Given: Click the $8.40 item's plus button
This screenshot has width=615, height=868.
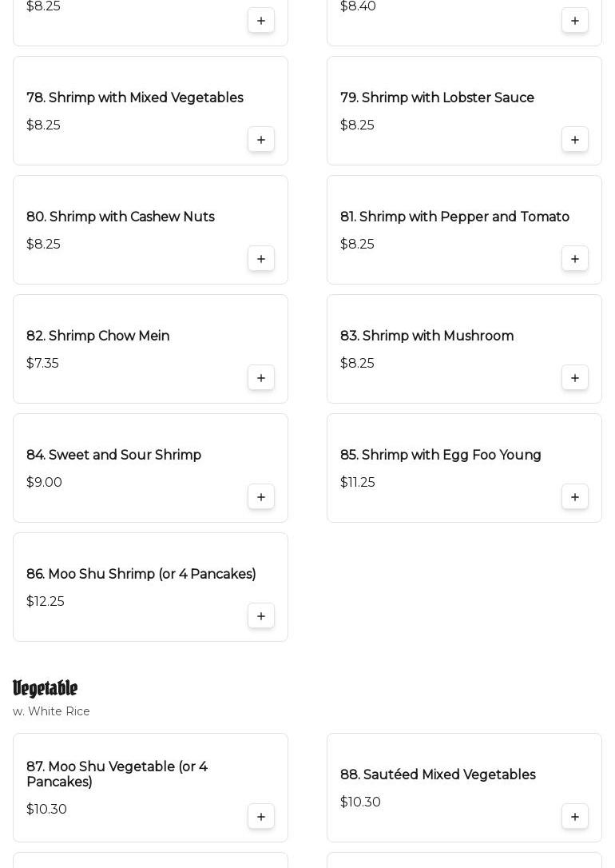Looking at the screenshot, I should point(575,21).
